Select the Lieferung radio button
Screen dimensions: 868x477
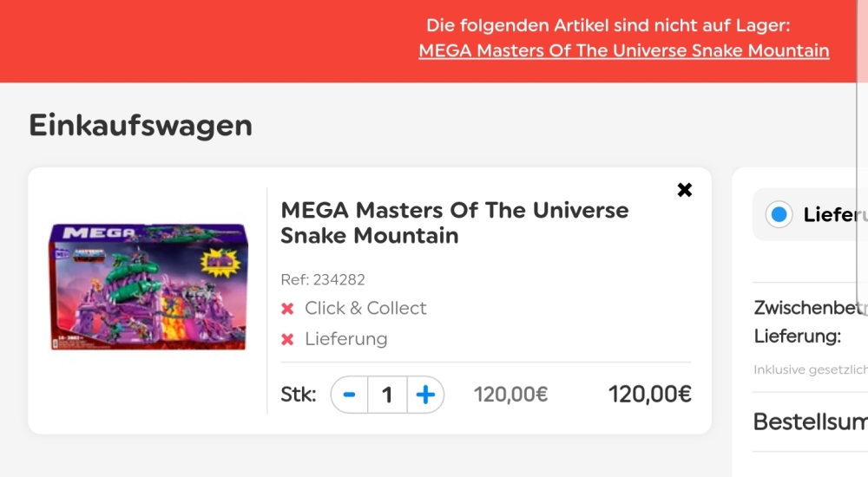coord(779,214)
